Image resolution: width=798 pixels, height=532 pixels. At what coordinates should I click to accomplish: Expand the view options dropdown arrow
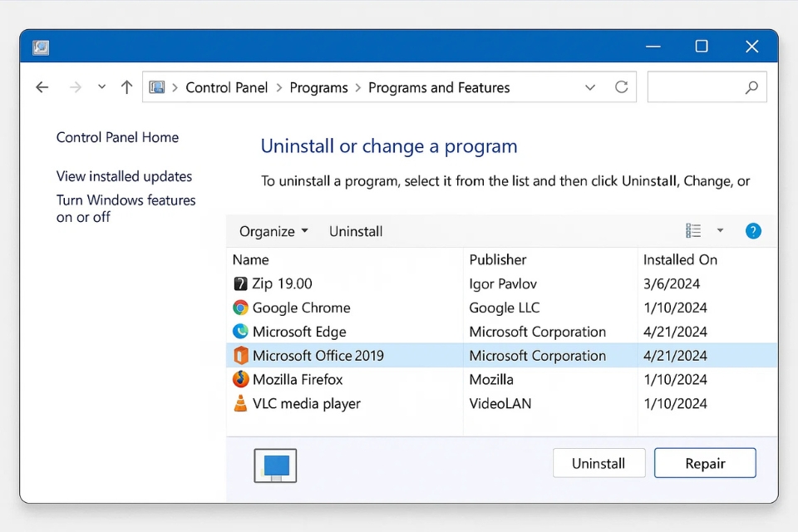pyautogui.click(x=720, y=231)
